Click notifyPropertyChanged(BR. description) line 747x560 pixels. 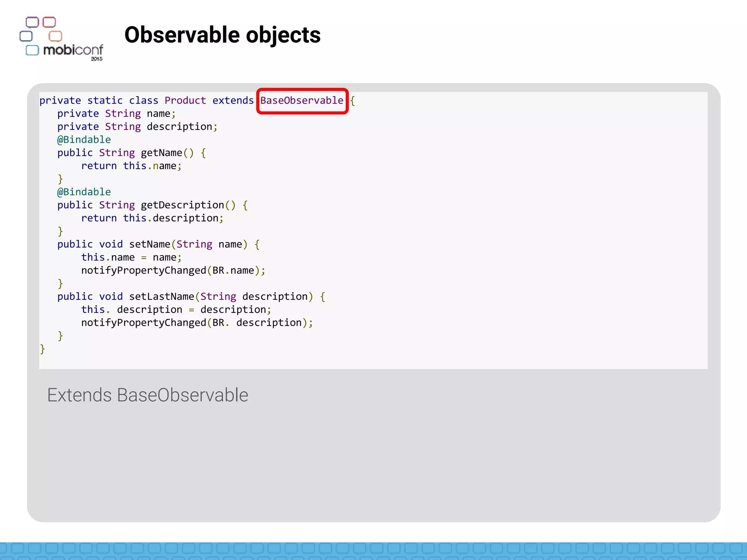pos(197,323)
